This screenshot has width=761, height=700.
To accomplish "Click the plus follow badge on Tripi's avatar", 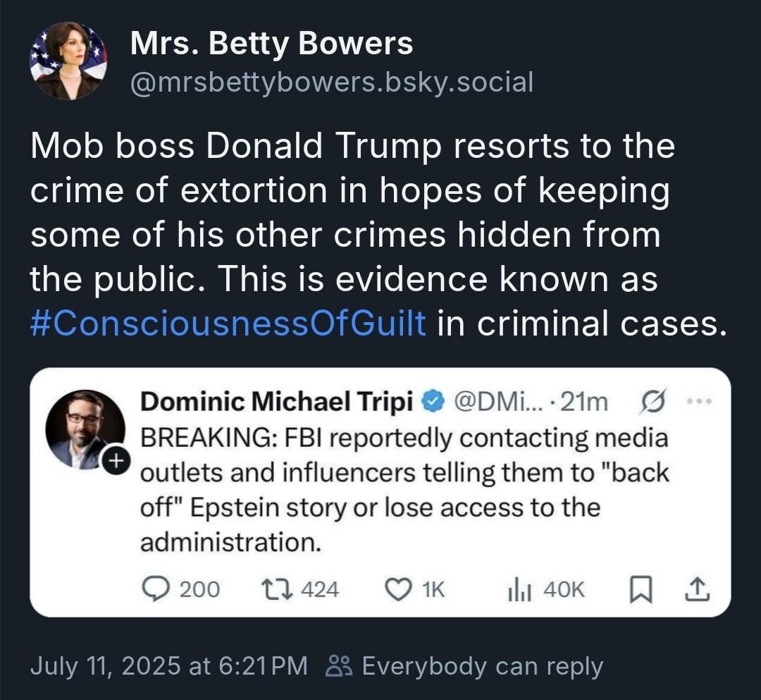I will point(115,460).
